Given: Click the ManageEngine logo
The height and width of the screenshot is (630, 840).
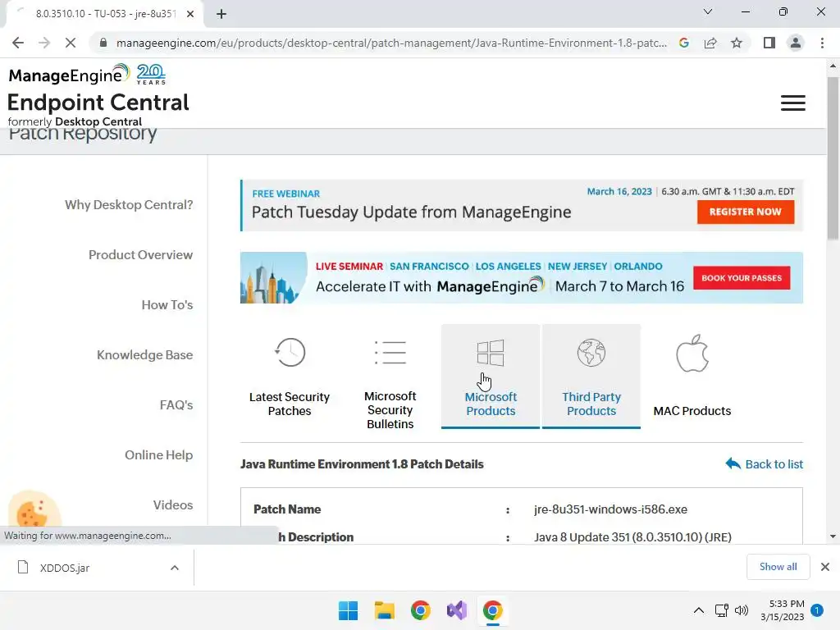Looking at the screenshot, I should 70,75.
